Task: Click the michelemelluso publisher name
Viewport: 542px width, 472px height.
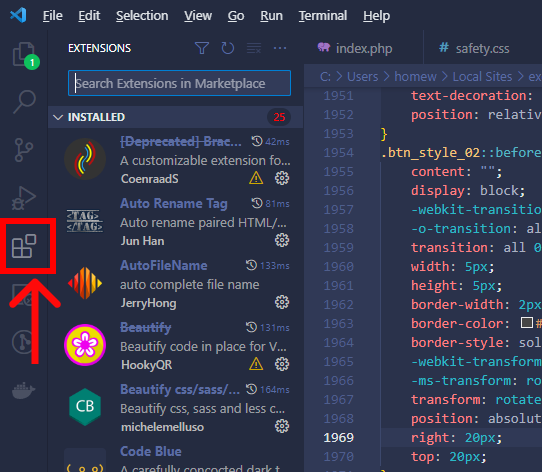Action: tap(162, 427)
